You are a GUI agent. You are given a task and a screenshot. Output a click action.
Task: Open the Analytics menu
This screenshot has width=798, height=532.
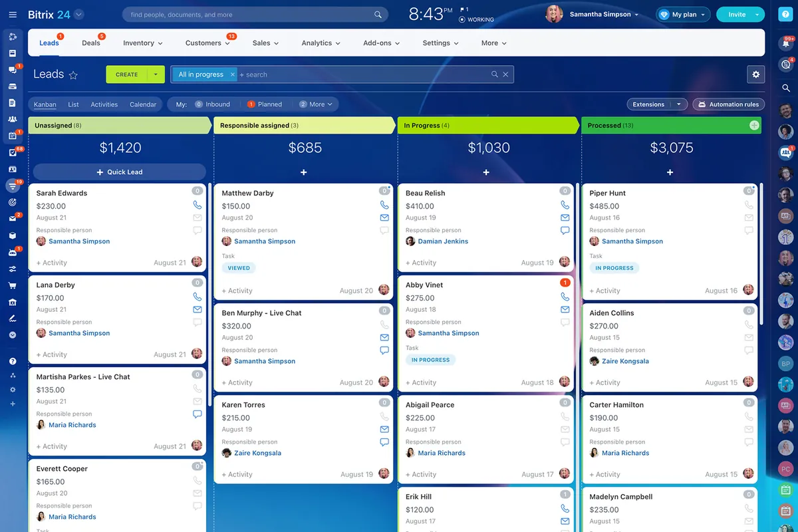coord(321,43)
